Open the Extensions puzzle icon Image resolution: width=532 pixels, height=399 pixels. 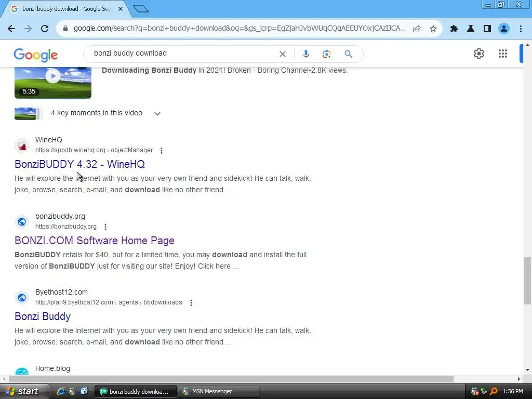coord(454,29)
